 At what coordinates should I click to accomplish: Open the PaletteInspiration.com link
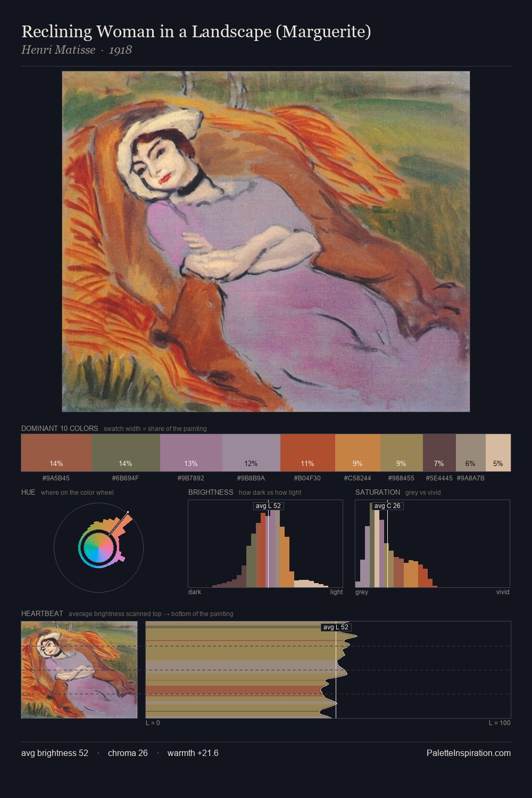pos(469,753)
